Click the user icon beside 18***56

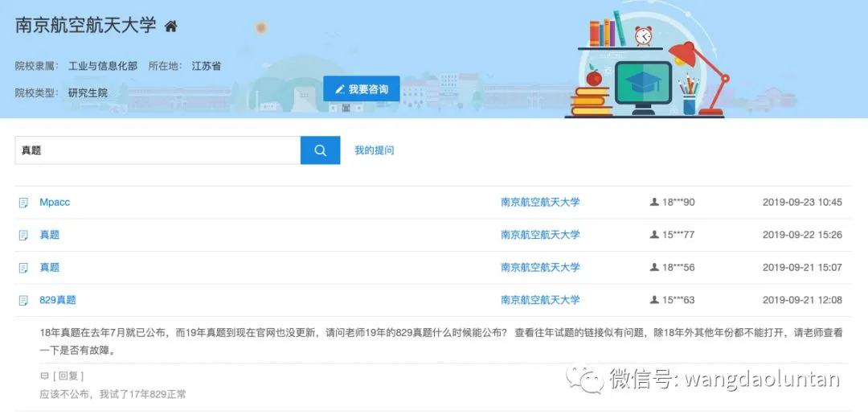pyautogui.click(x=654, y=268)
